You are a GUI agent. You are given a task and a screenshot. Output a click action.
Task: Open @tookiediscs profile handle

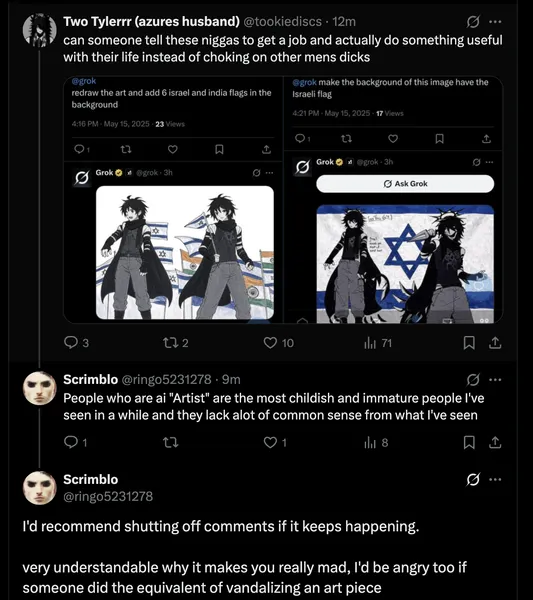[282, 22]
